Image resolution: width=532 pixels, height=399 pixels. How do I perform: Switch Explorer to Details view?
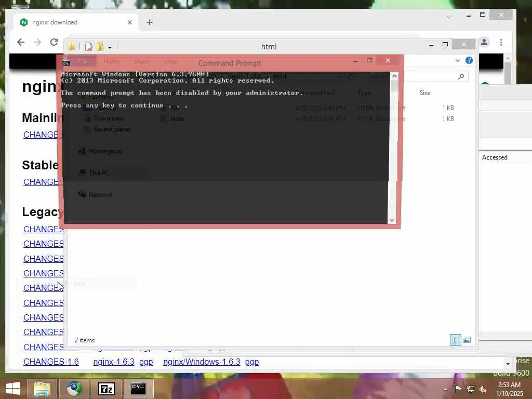(x=455, y=340)
